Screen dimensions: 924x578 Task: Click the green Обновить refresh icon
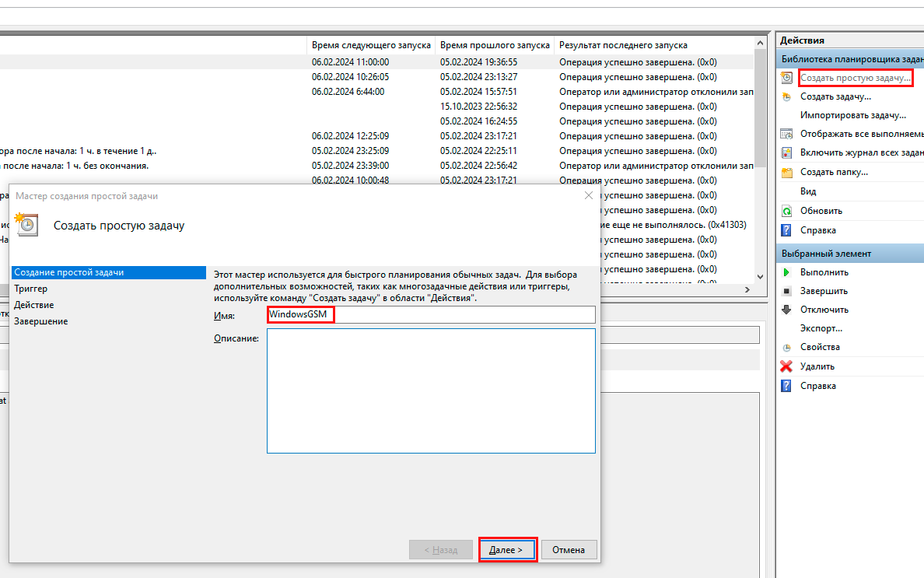pos(786,211)
